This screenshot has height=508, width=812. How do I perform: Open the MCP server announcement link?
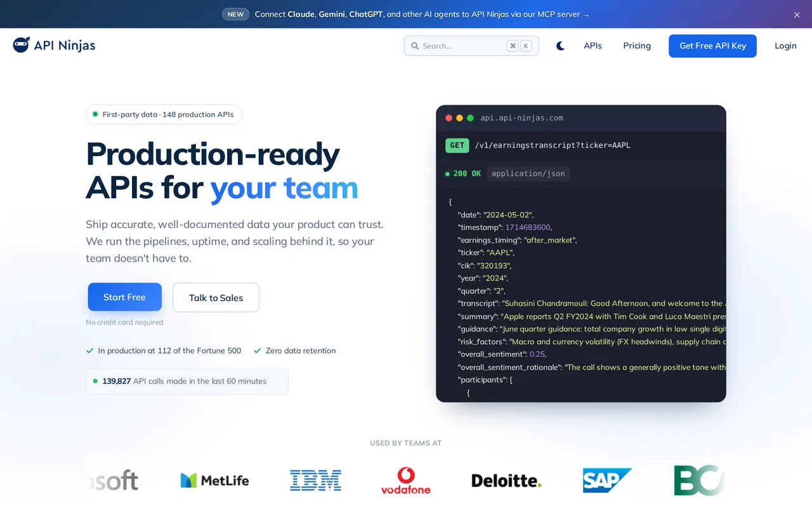click(x=422, y=14)
